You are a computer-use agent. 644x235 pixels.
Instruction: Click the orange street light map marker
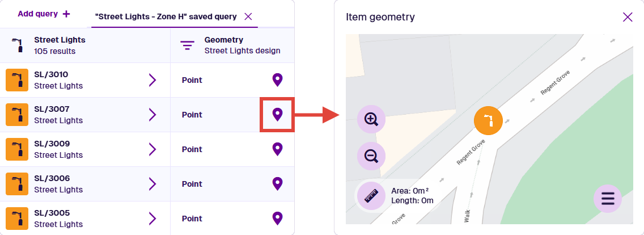tap(488, 121)
